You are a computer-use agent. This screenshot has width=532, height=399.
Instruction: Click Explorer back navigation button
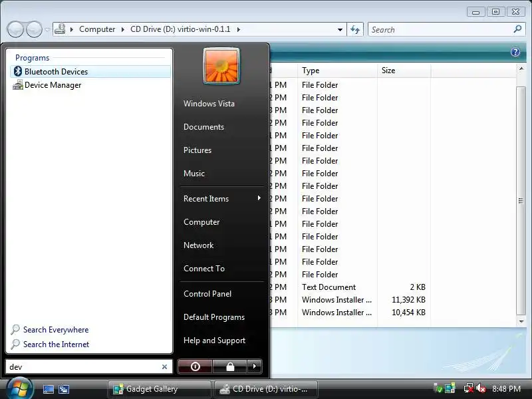click(15, 29)
